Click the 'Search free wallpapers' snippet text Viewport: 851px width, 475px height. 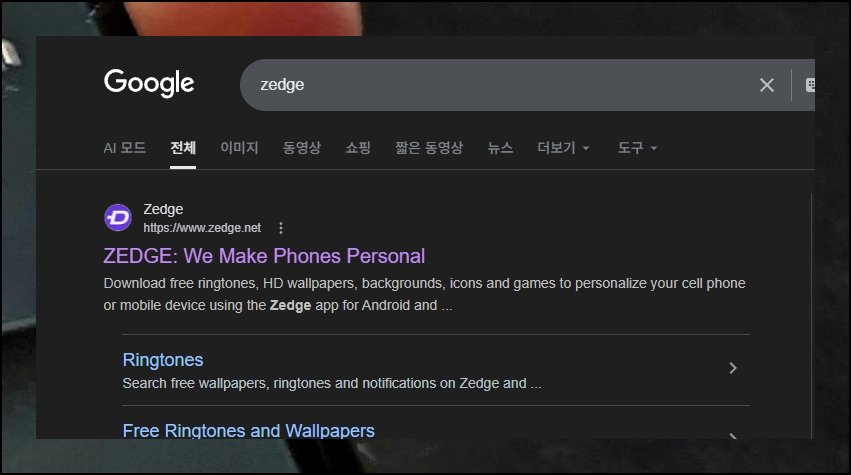click(332, 383)
